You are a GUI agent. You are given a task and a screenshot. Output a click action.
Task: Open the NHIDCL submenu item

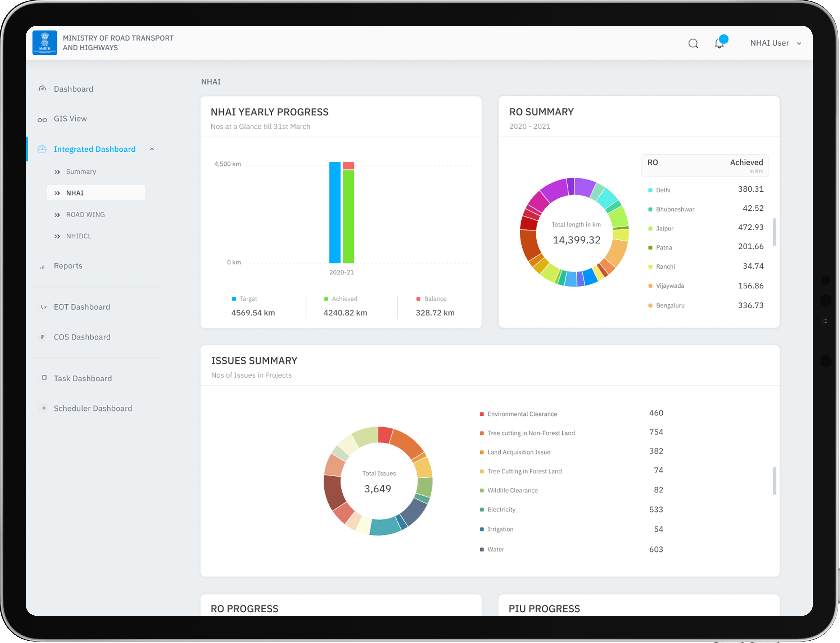[x=79, y=236]
